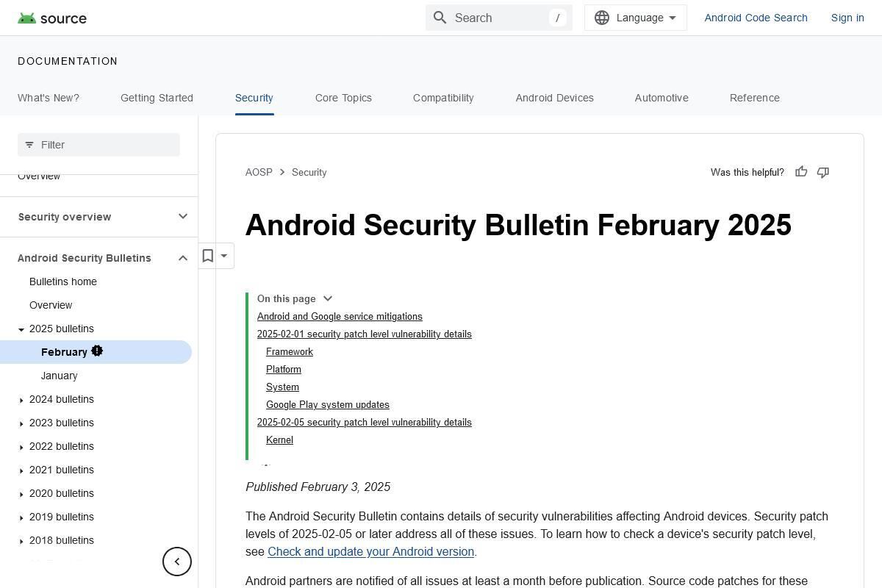Screen dimensions: 882x588
Task: Expand the 2023 bulletins tree node
Action: (21, 423)
